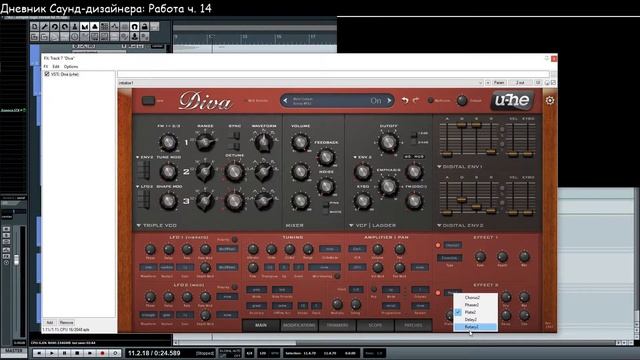Image resolution: width=640 pixels, height=360 pixels.
Task: Click the u-he logo
Action: pos(512,100)
